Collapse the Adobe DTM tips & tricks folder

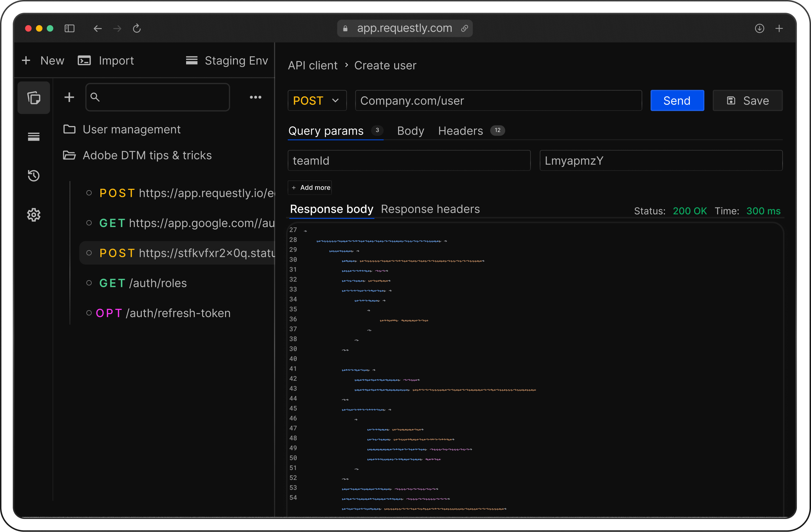(x=138, y=155)
